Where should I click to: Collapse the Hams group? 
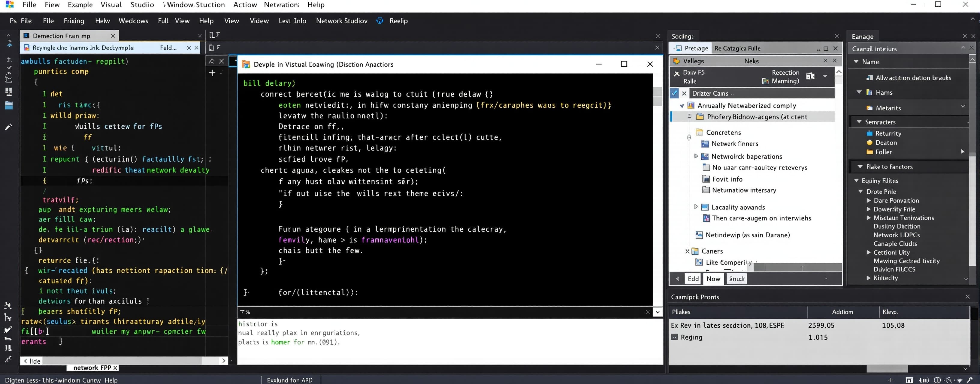859,92
